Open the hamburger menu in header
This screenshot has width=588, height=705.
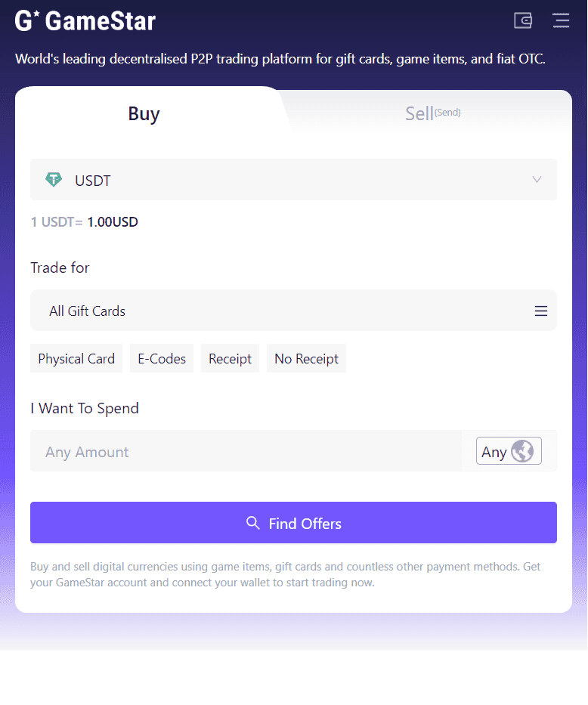click(561, 20)
